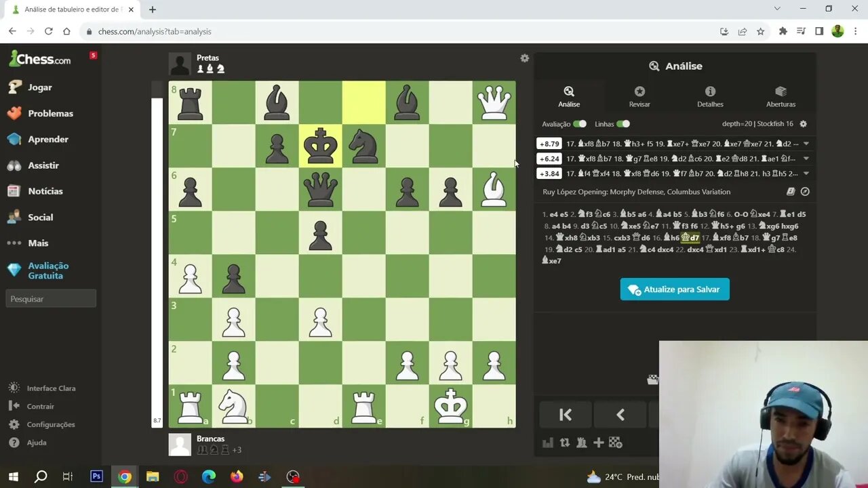Open the evaluation graph bars icon
The height and width of the screenshot is (488, 868).
point(548,443)
